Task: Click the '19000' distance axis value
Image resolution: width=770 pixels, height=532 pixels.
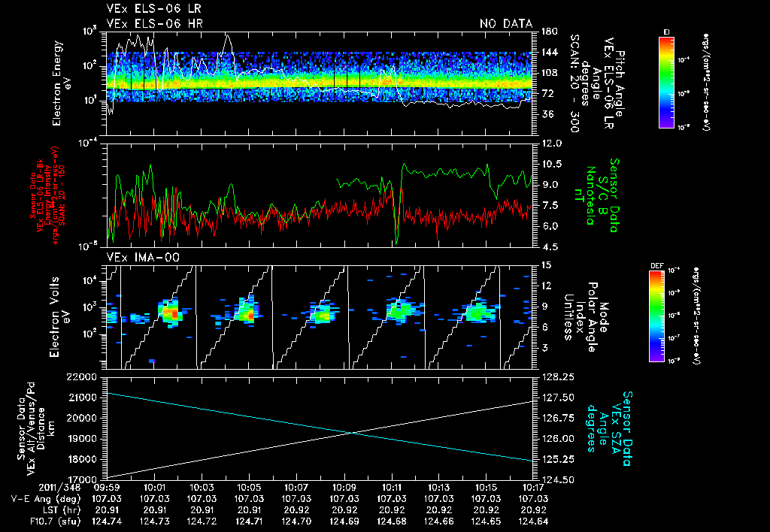Action: (x=81, y=439)
